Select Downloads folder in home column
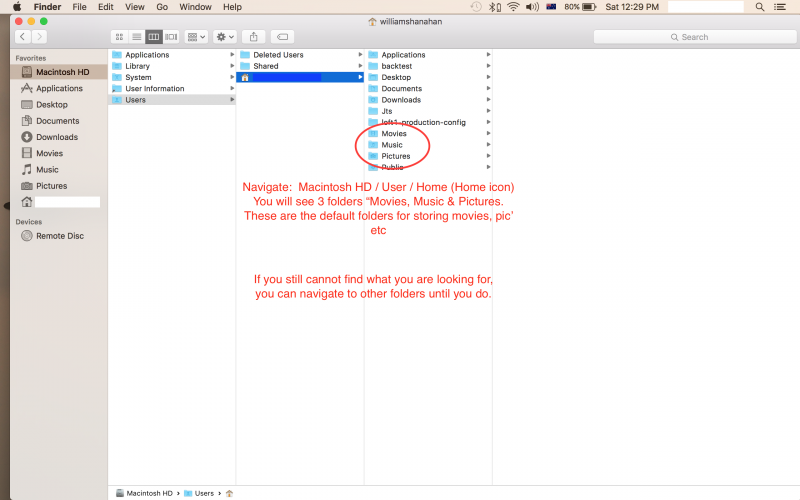Screen dimensions: 800x500 (429, 99)
